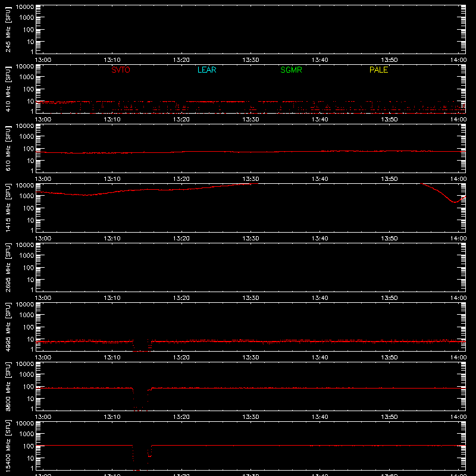
Task: Select the 8800 MHz [SFU] axis label
Action: [x=8, y=386]
